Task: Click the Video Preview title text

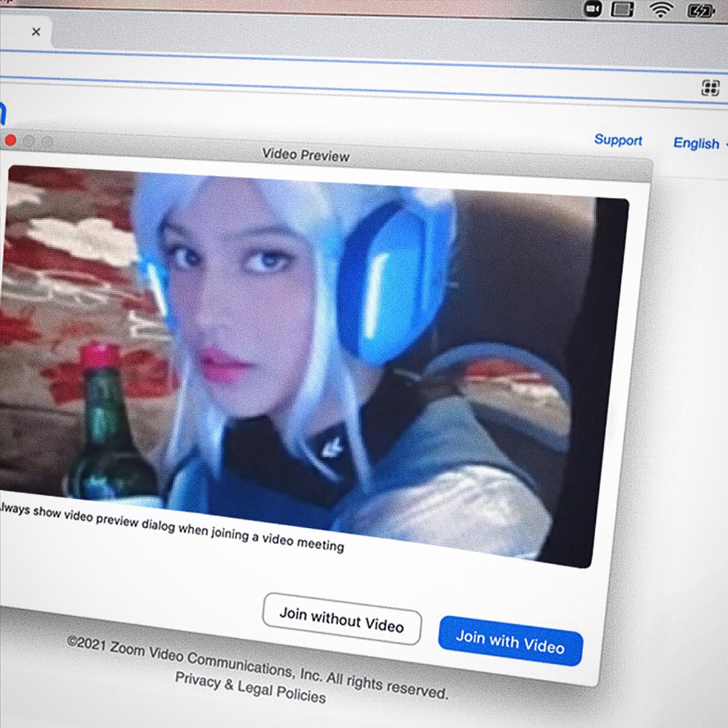Action: tap(306, 155)
